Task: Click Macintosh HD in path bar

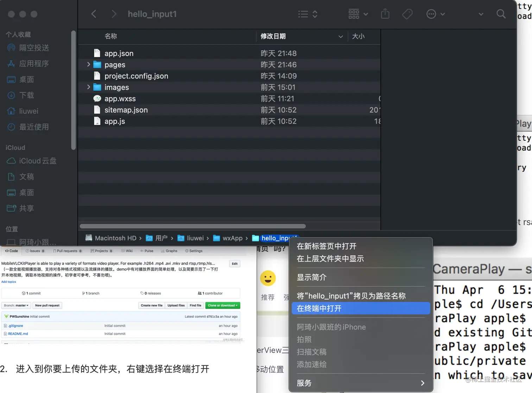Action: click(x=111, y=238)
